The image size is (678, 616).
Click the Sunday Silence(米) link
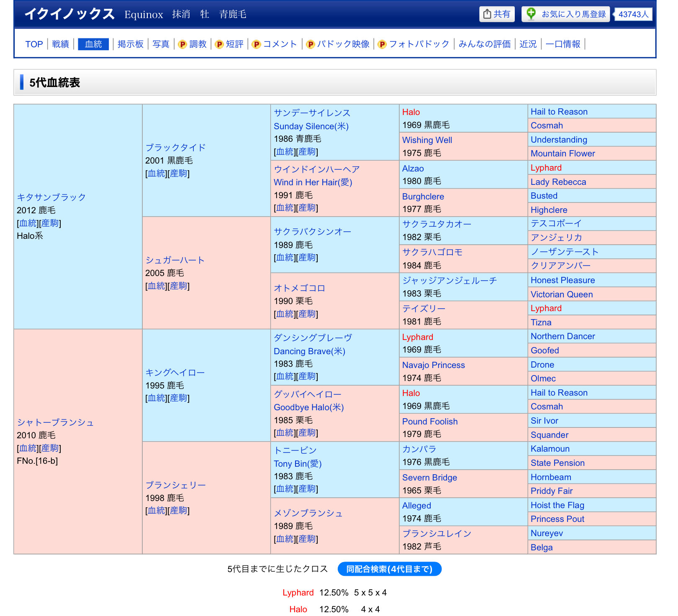pyautogui.click(x=311, y=126)
